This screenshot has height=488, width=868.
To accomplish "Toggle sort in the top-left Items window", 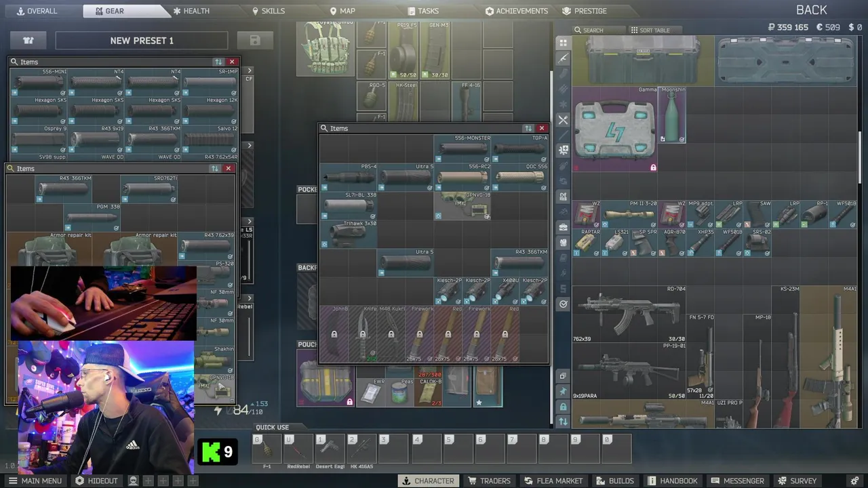I will (x=218, y=62).
